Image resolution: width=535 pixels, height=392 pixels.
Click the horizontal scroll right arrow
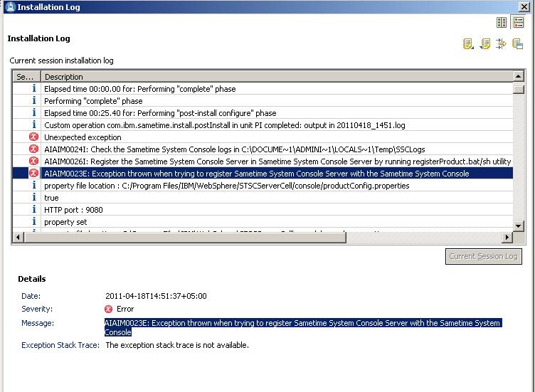[507, 237]
